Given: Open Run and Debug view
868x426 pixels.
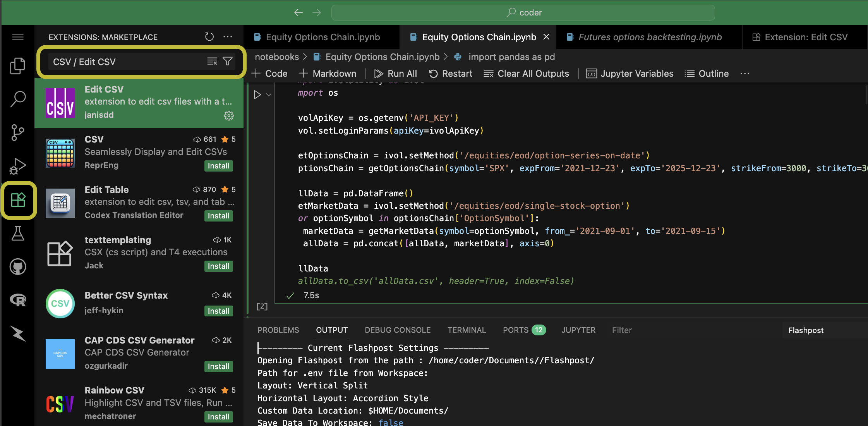Looking at the screenshot, I should [18, 166].
